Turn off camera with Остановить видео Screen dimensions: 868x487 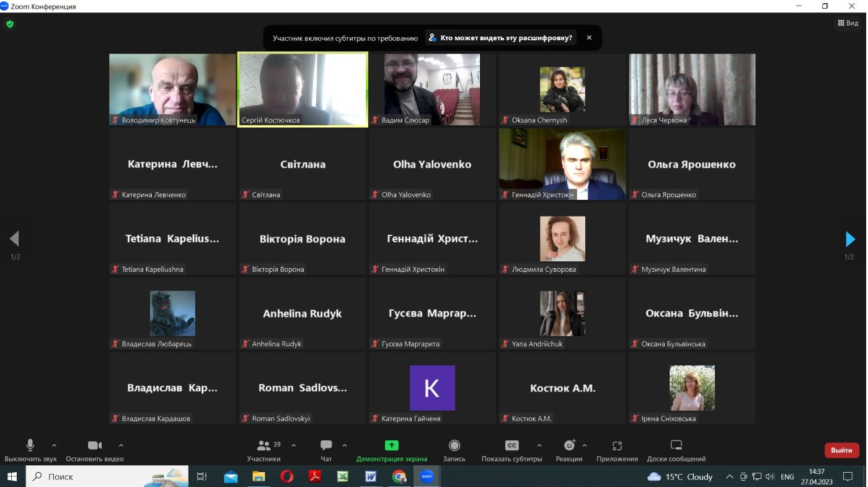tap(95, 451)
